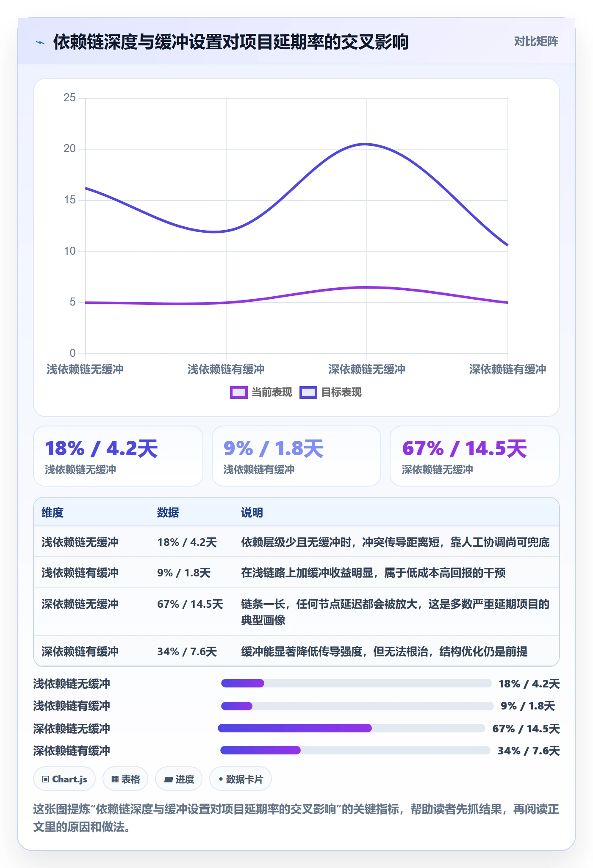Click the 数据 table column header
593x868 pixels.
click(168, 513)
